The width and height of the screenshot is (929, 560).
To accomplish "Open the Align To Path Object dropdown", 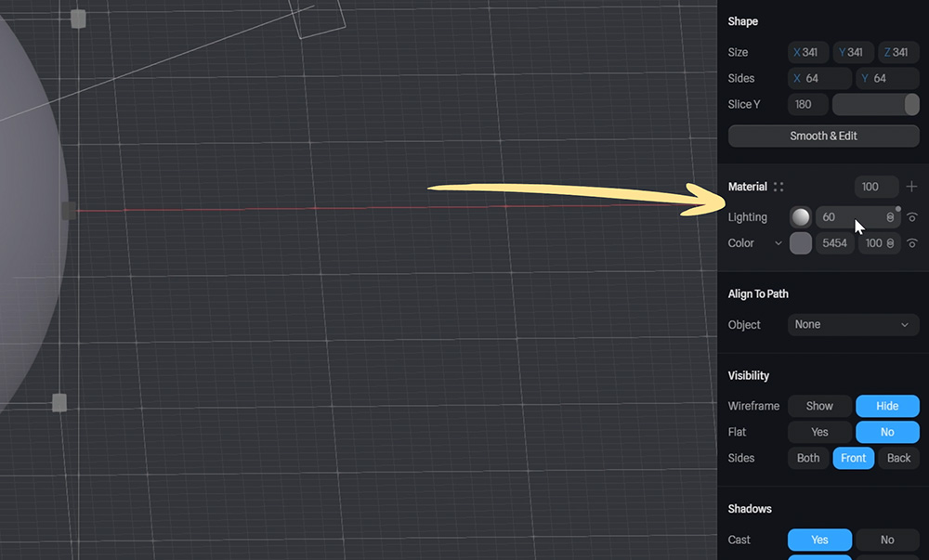I will (852, 325).
